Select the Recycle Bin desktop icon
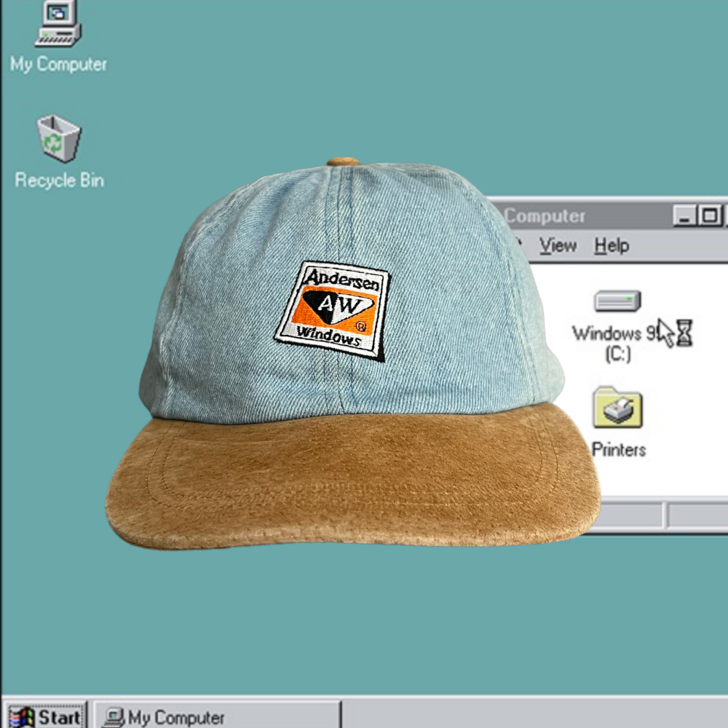Image resolution: width=728 pixels, height=728 pixels. tap(58, 138)
